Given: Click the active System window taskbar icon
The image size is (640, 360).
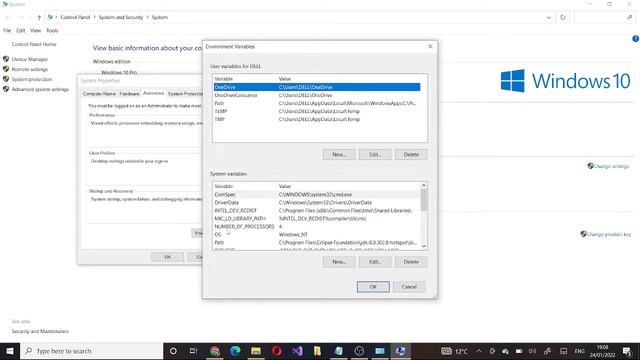Looking at the screenshot, I should (x=400, y=351).
